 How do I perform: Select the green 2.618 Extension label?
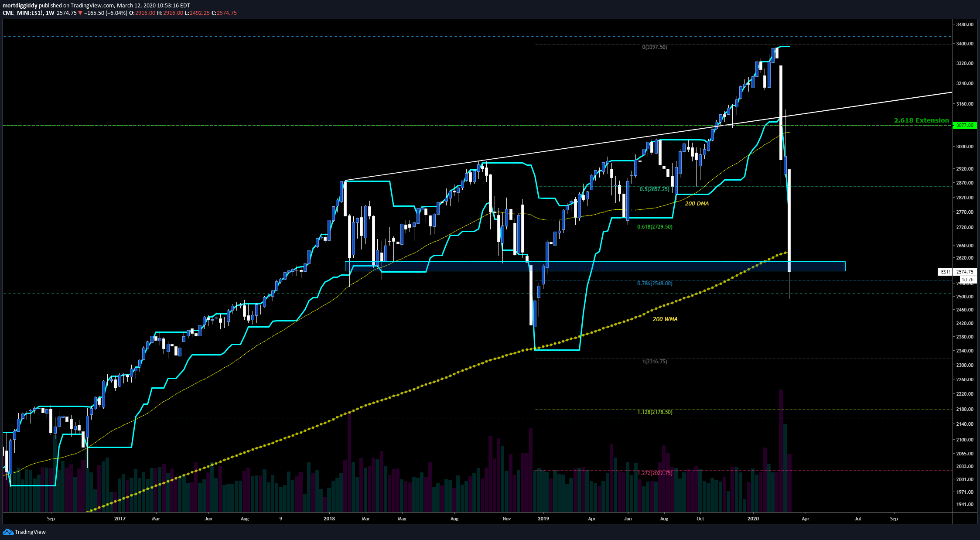point(921,120)
